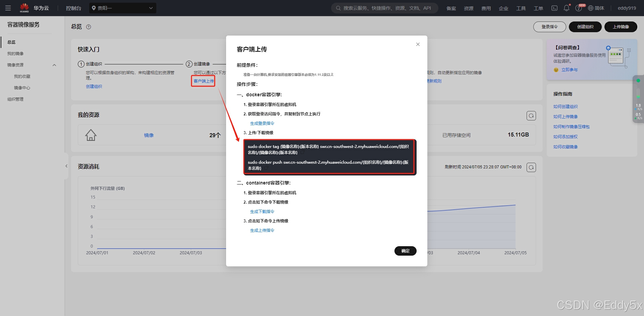
Task: Open the eddy919 account menu
Action: (x=627, y=8)
